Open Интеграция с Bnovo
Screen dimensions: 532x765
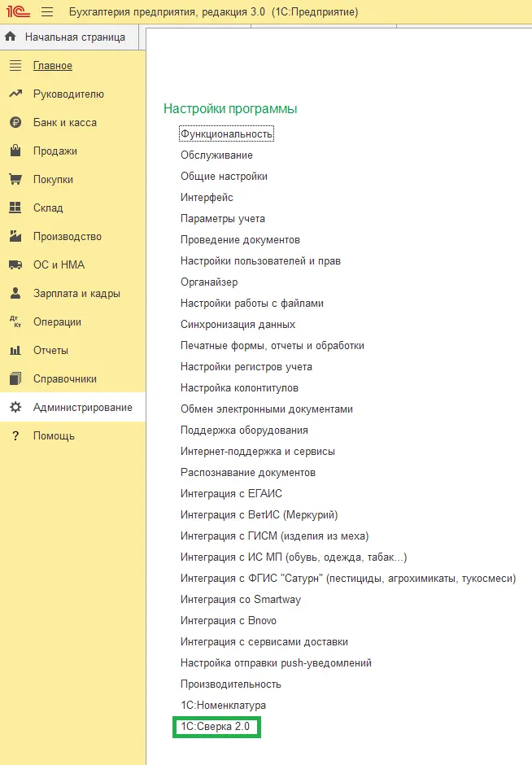click(x=229, y=621)
